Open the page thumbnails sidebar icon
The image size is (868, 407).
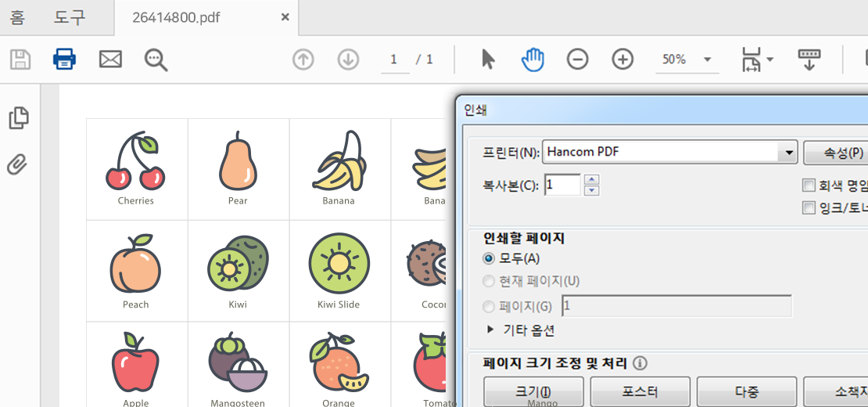(x=19, y=117)
